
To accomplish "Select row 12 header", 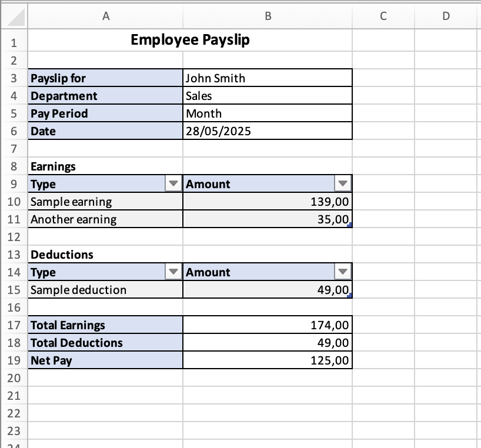I will pos(14,236).
